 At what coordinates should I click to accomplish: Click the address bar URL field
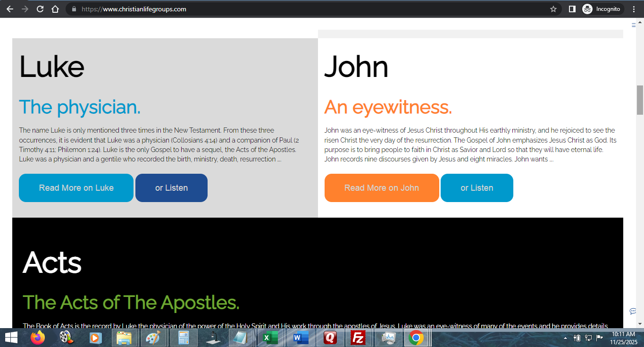coord(283,9)
